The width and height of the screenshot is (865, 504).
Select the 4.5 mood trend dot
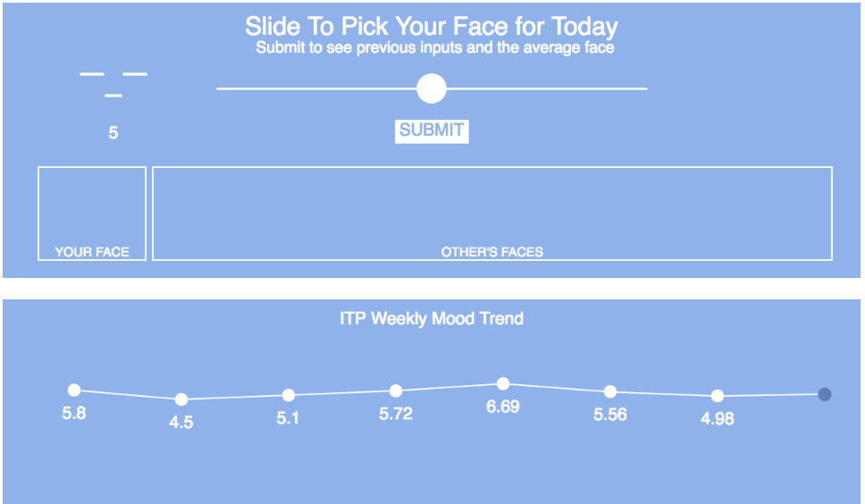coord(181,399)
